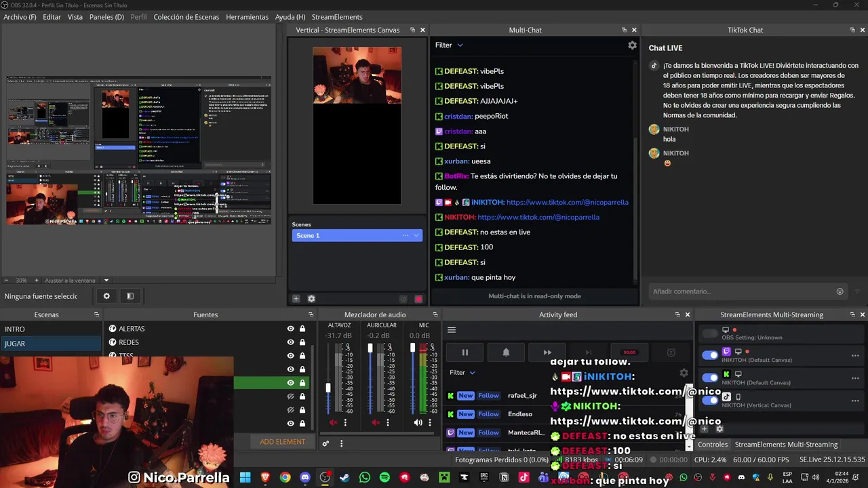868x488 pixels.
Task: Select the INTRO scene
Action: tap(51, 329)
